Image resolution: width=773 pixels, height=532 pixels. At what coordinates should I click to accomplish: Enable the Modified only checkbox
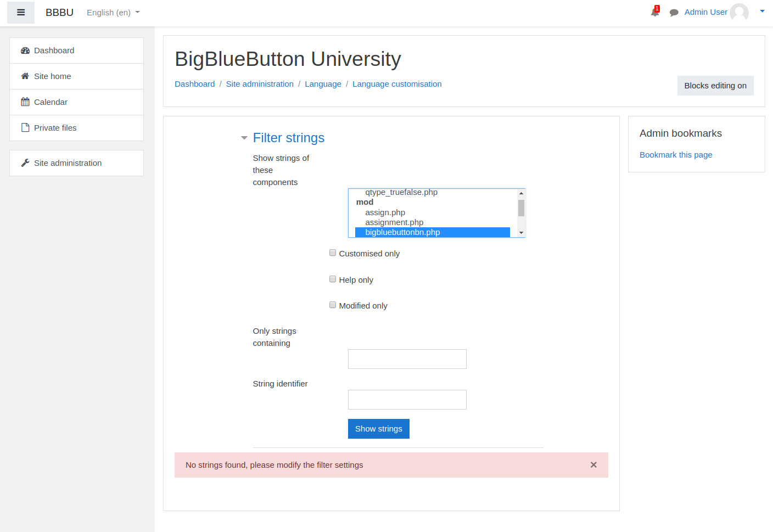(333, 305)
